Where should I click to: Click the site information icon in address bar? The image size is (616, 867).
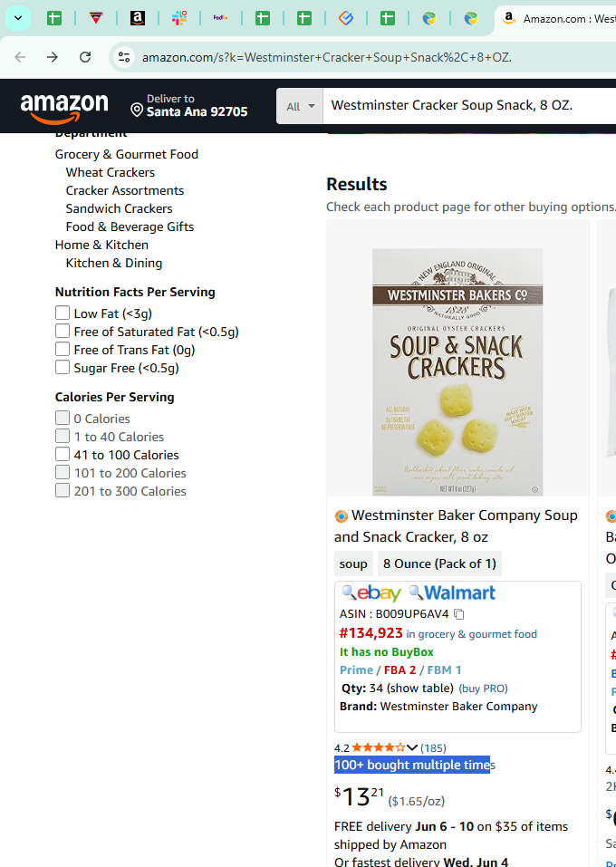[x=123, y=57]
